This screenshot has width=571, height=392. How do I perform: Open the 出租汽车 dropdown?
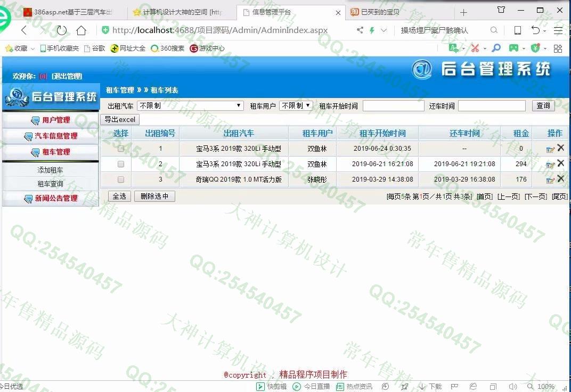(x=191, y=105)
